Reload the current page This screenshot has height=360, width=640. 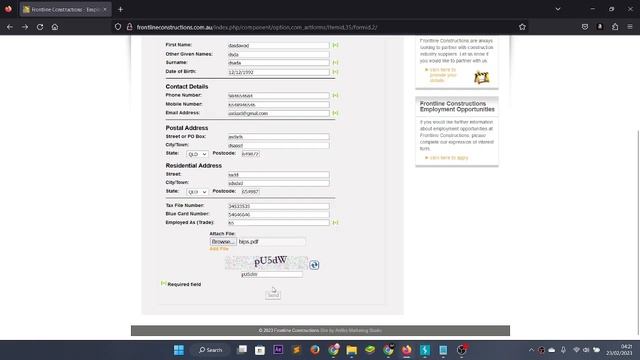(40, 27)
